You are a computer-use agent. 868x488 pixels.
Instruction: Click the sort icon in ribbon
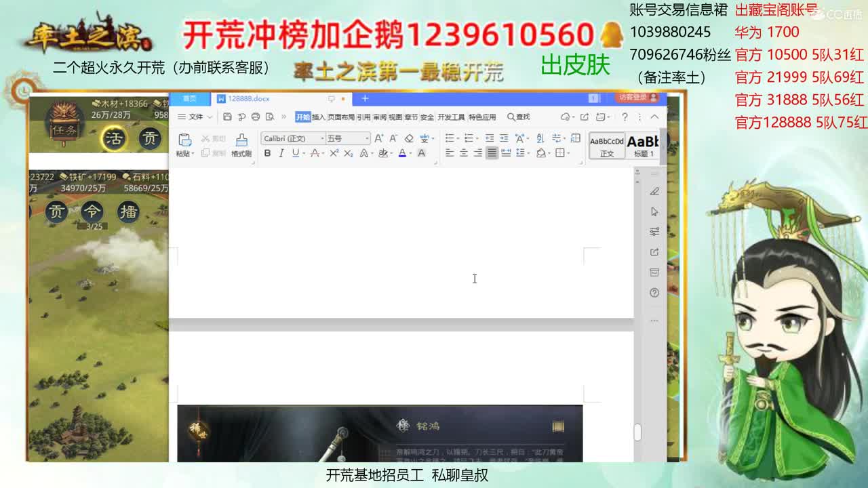coord(540,138)
